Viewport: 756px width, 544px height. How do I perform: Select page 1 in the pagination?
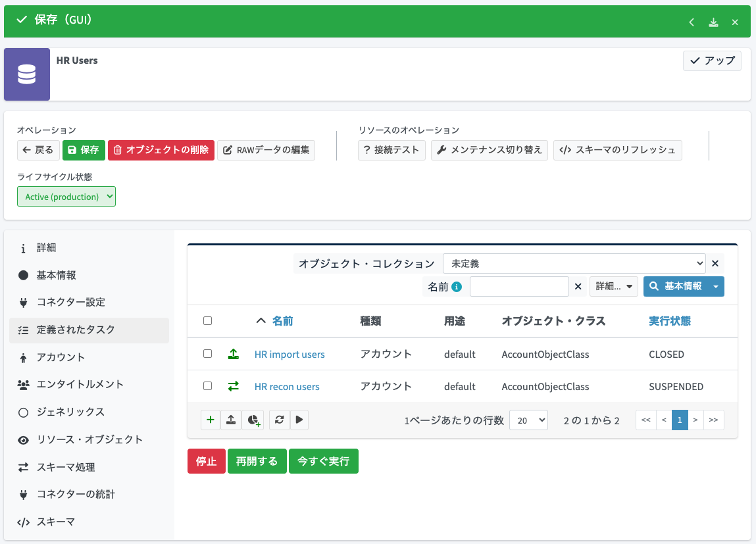point(680,420)
